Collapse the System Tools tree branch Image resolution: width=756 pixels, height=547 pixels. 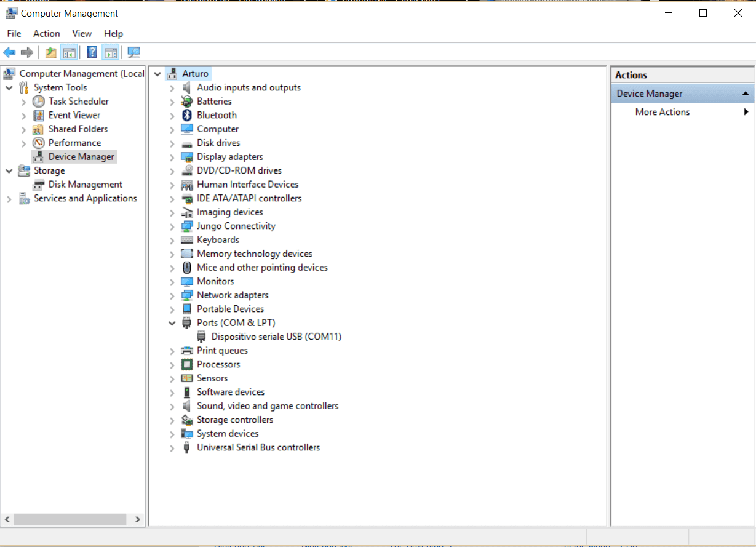click(9, 87)
